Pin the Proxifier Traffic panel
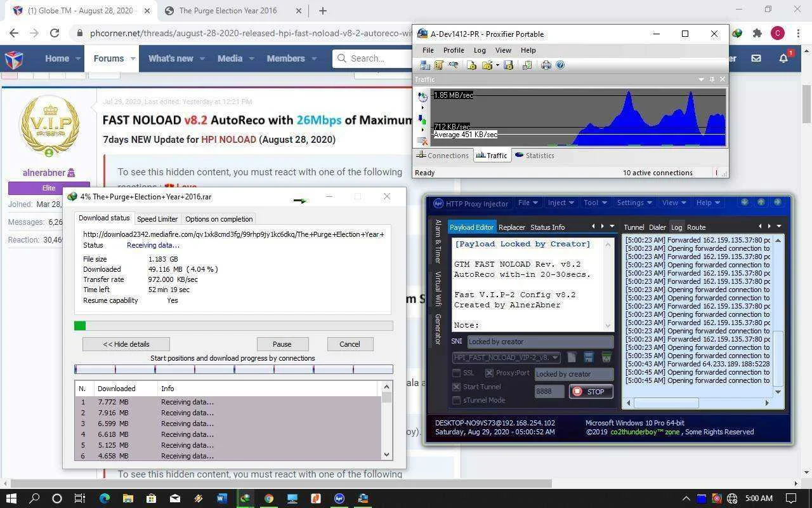Viewport: 812px width, 508px height. pyautogui.click(x=712, y=79)
